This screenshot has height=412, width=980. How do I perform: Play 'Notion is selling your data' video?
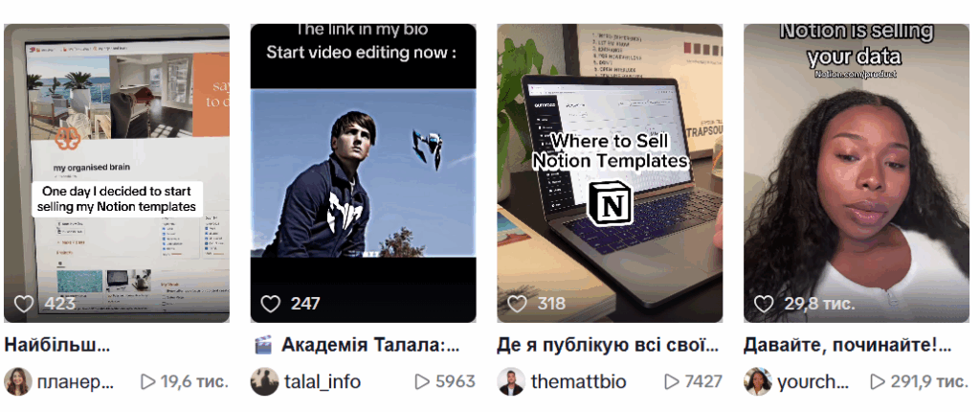point(857,172)
